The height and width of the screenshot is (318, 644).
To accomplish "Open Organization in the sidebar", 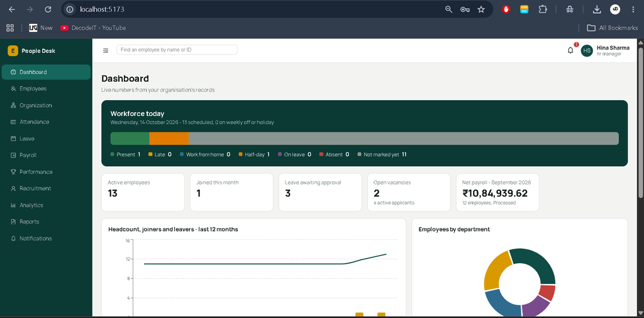I will [46, 105].
